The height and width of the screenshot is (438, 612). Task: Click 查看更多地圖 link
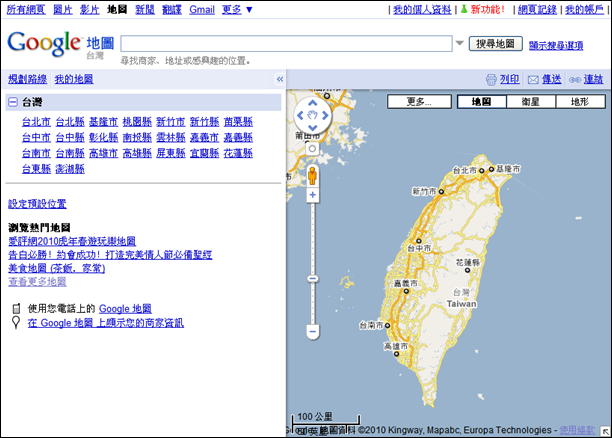click(37, 282)
